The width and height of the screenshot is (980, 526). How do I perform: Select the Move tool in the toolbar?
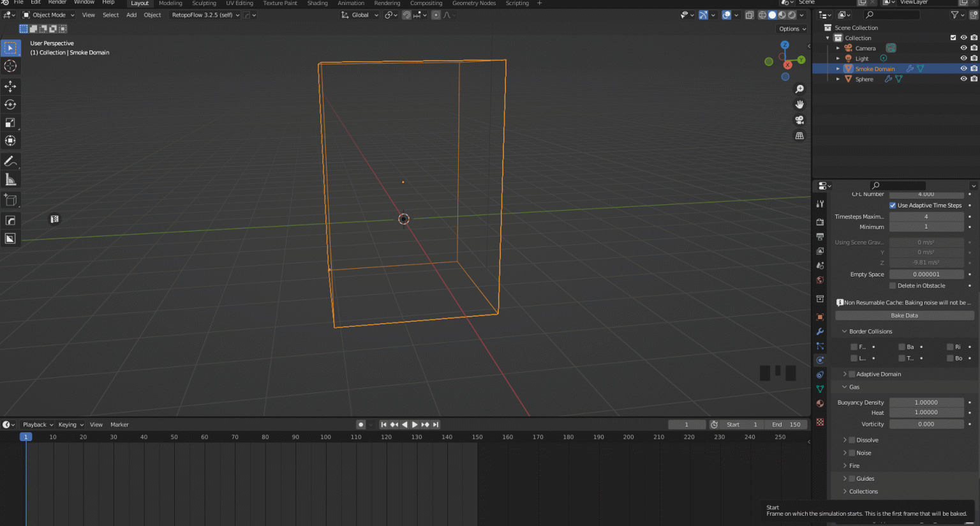(x=10, y=86)
